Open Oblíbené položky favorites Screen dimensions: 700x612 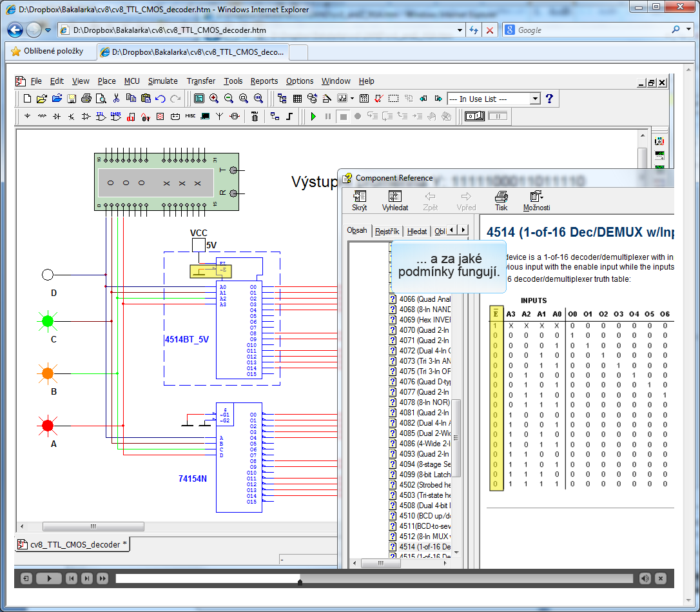[47, 52]
